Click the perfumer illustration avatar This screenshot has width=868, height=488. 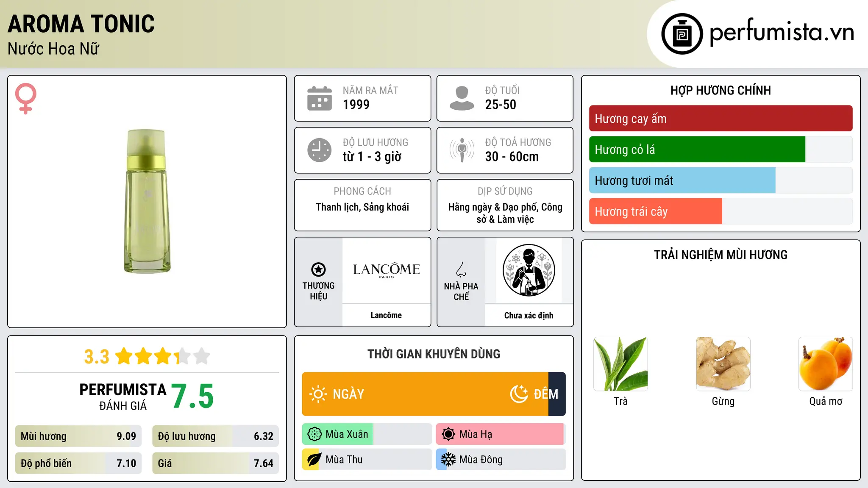click(529, 270)
